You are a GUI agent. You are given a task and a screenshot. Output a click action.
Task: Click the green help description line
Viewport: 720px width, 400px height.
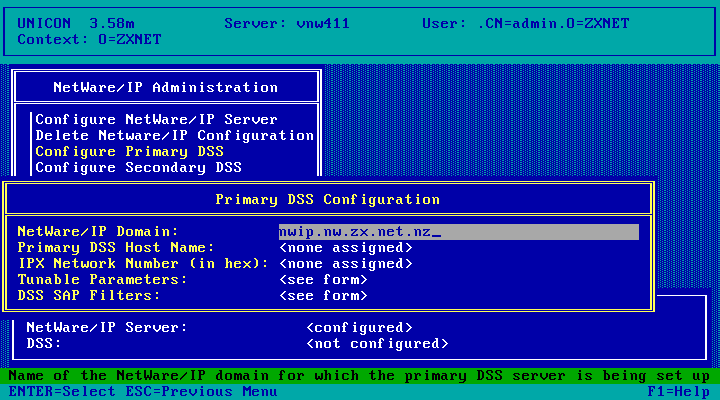click(x=360, y=376)
